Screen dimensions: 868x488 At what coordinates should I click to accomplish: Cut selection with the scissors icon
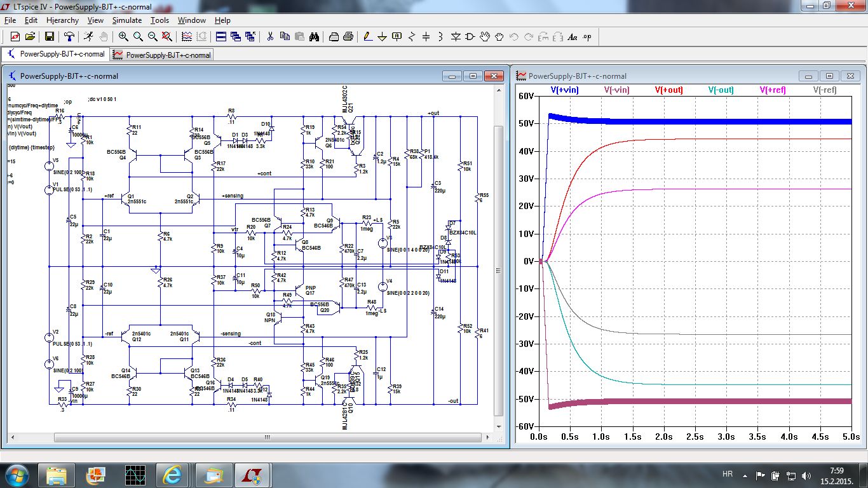click(270, 37)
